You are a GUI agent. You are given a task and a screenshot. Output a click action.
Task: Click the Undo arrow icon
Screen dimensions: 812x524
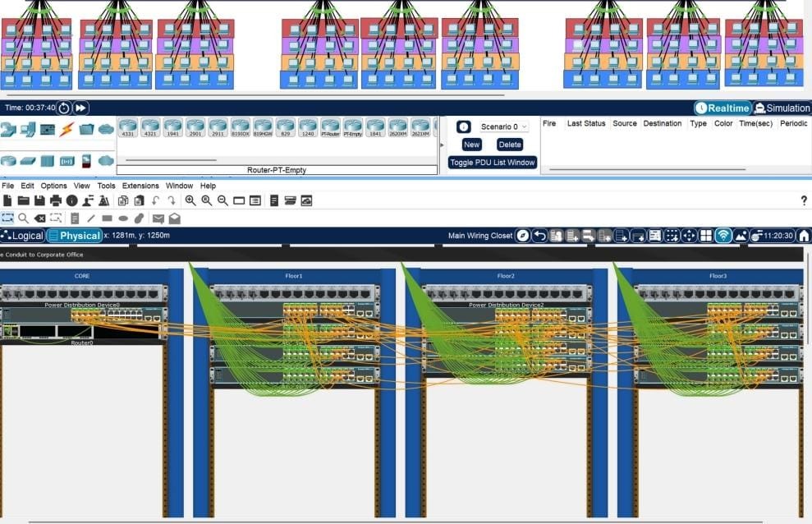point(155,200)
